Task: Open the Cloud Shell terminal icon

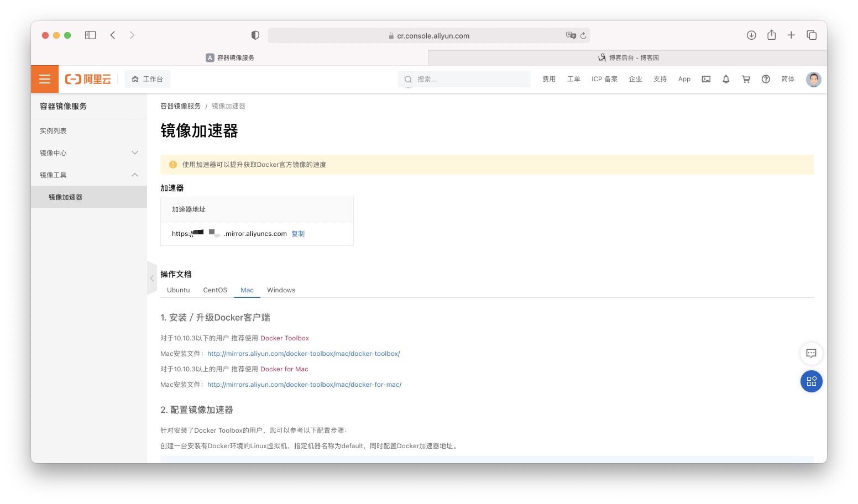Action: click(x=706, y=79)
